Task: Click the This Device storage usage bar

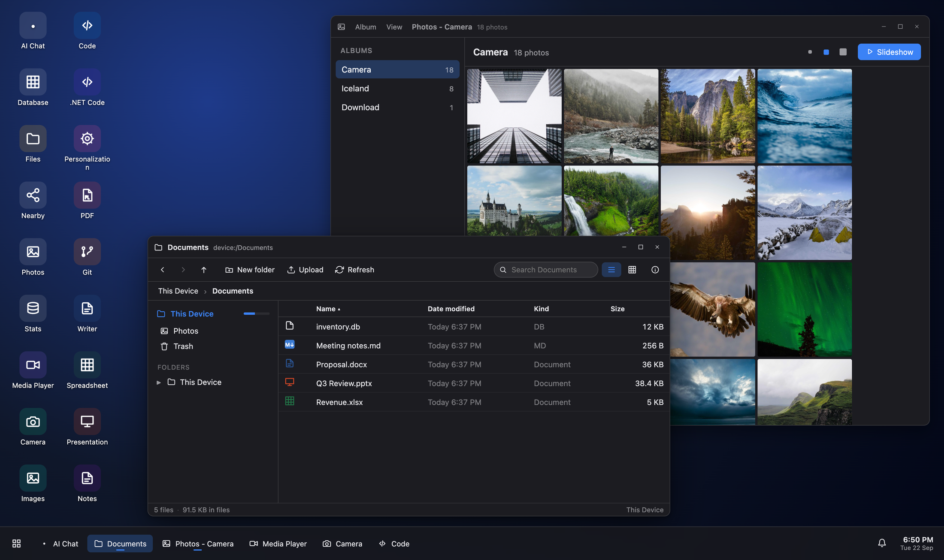Action: [256, 313]
